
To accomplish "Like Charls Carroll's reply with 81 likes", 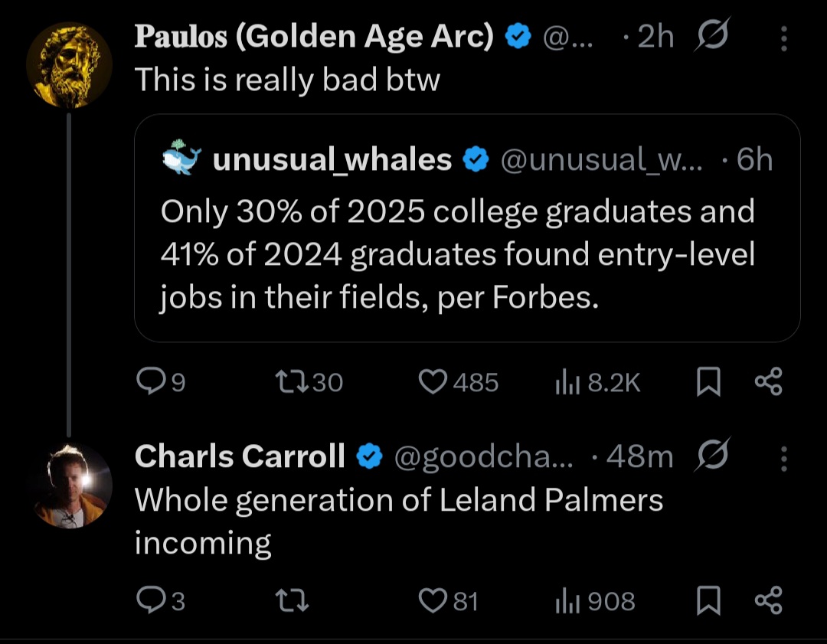I will [x=433, y=601].
